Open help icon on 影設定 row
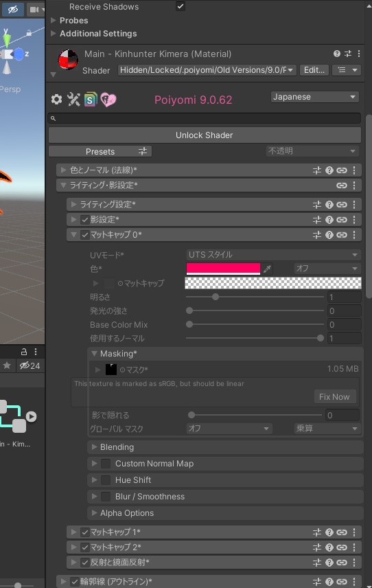372x588 pixels. coord(329,220)
